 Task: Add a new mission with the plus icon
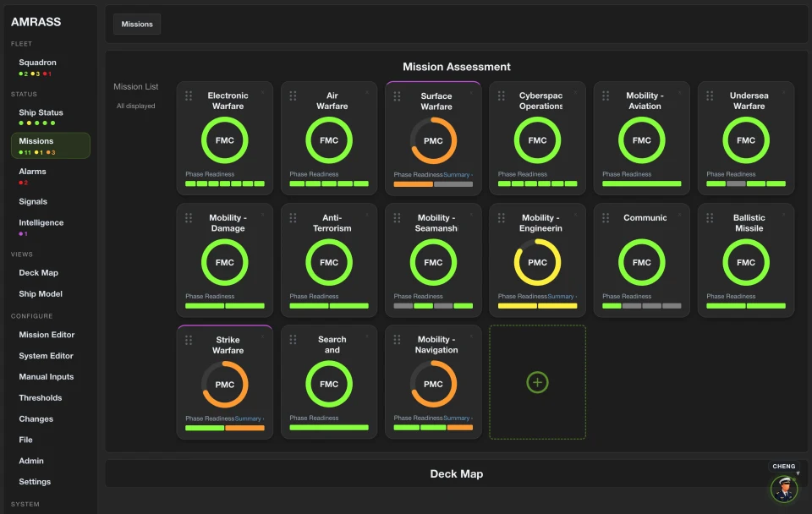tap(538, 382)
